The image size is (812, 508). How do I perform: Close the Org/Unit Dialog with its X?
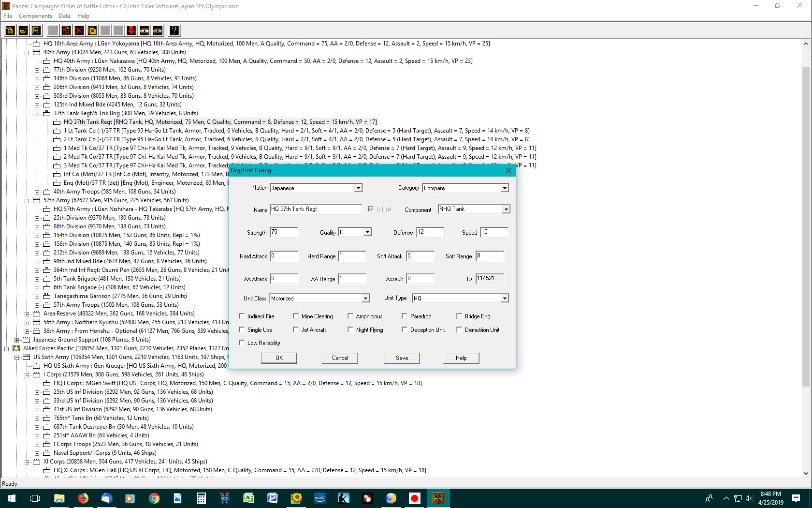click(508, 170)
